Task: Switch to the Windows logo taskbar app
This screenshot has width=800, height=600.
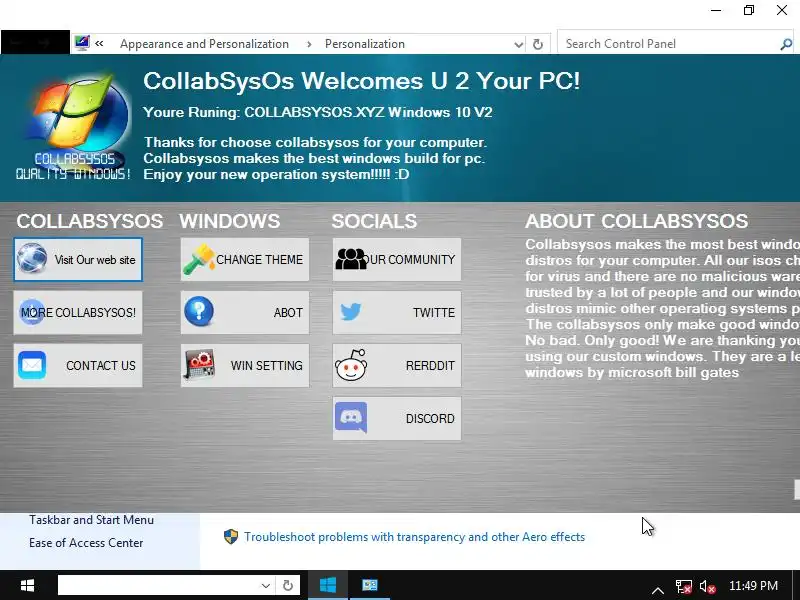Action: click(x=328, y=585)
